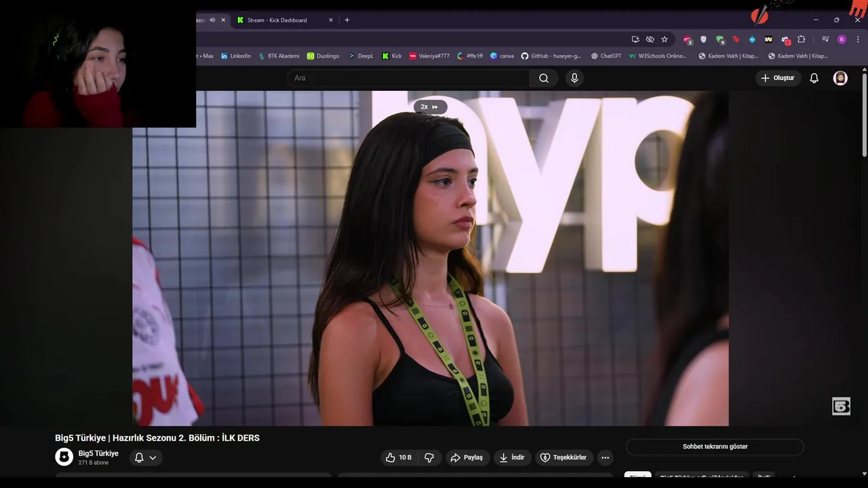Open the Valeriya#777 bookmark

click(429, 56)
